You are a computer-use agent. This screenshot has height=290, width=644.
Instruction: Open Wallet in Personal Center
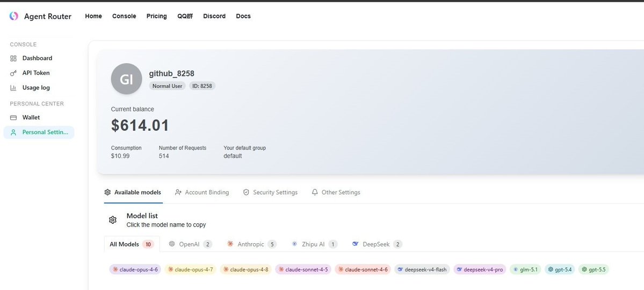[x=39, y=118]
